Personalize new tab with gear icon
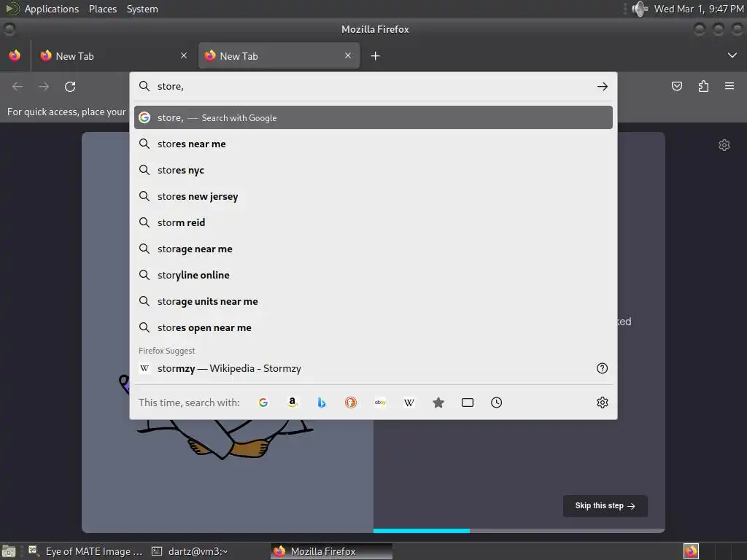 [x=724, y=145]
